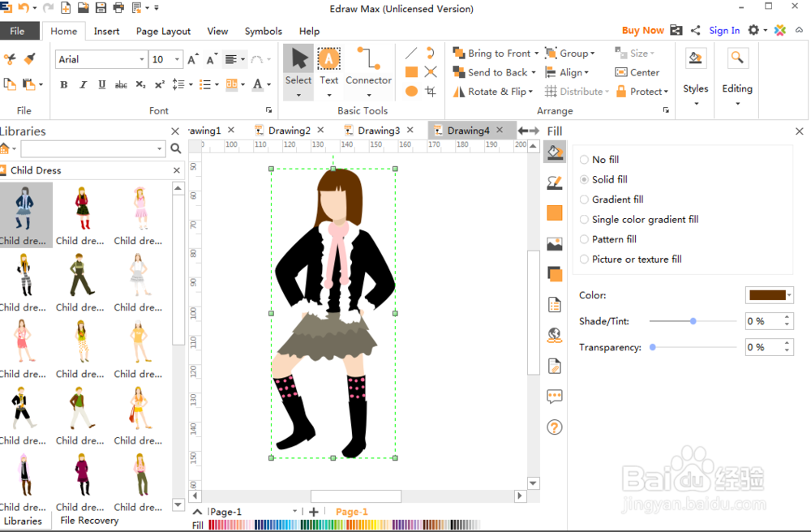Open the Fill color dropdown
This screenshot has height=532, width=811.
coord(790,295)
